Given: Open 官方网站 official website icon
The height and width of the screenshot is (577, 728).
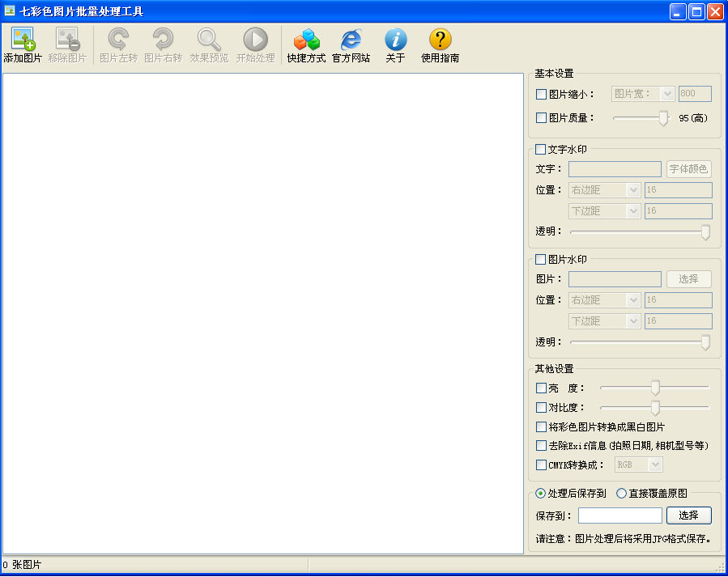Looking at the screenshot, I should tap(350, 44).
